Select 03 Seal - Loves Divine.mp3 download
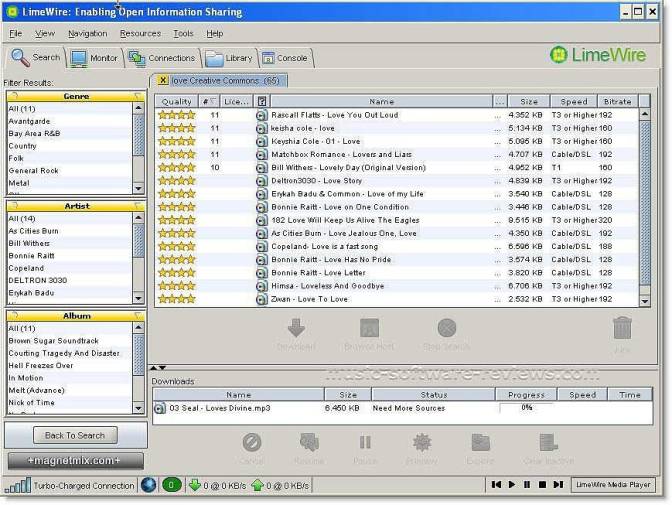 pyautogui.click(x=402, y=408)
